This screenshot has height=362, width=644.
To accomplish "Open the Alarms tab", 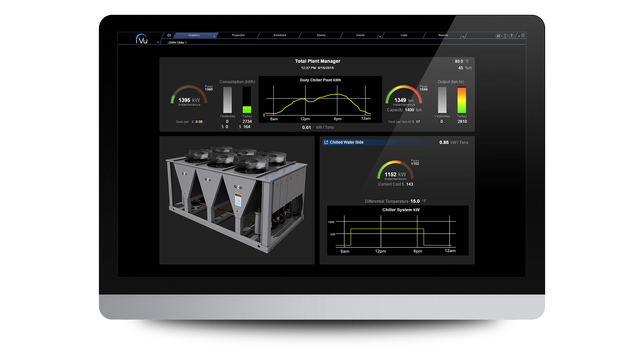I will 321,35.
